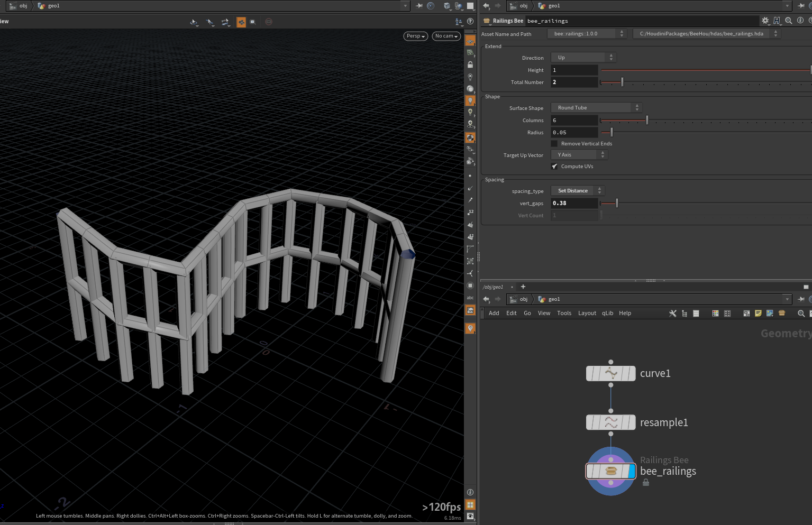Toggle point numbers display icon
812x525 pixels.
[x=470, y=212]
